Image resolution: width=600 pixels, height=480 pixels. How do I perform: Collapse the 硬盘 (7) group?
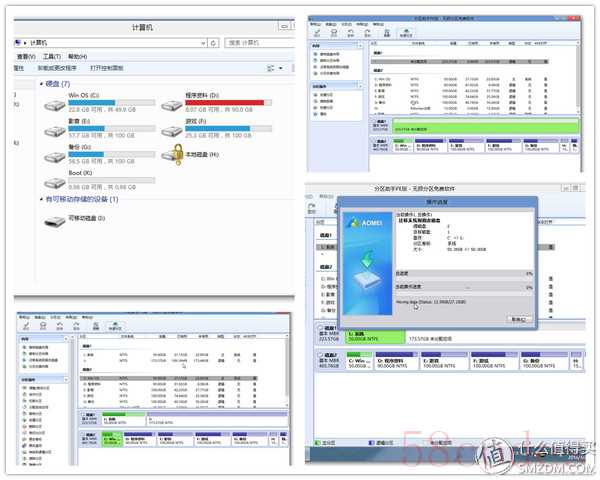coord(42,84)
